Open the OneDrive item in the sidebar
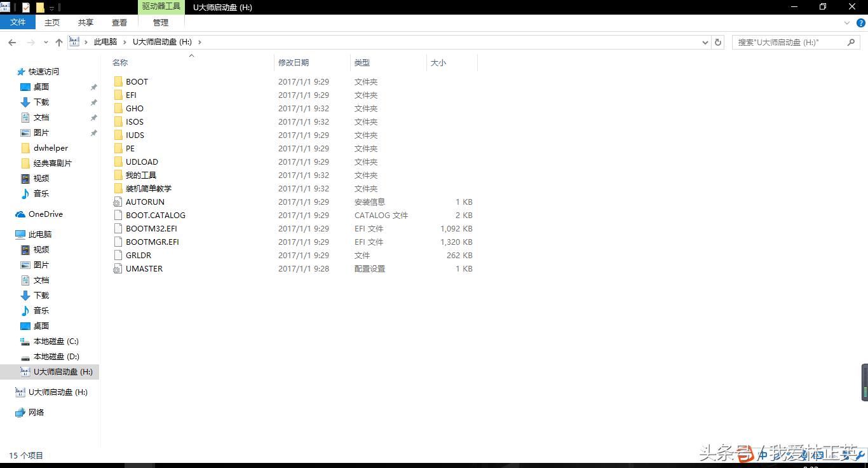868x468 pixels. pyautogui.click(x=44, y=214)
